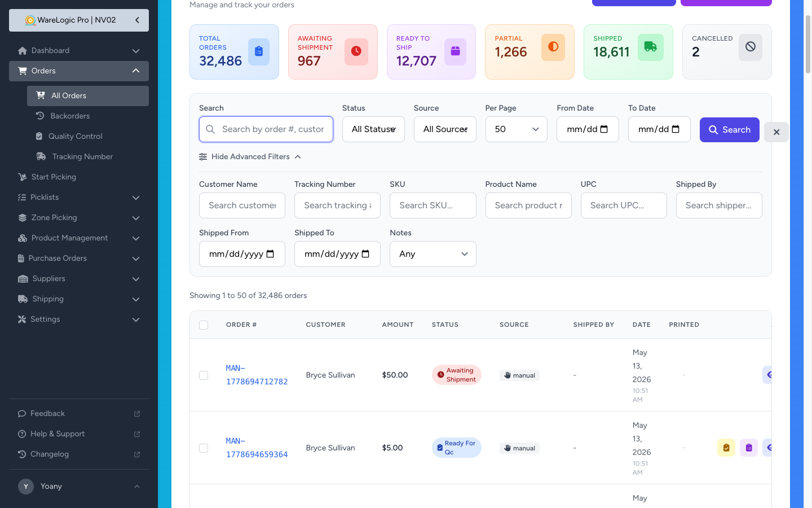Click the Ready For Qc status badge
This screenshot has width=812, height=508.
pyautogui.click(x=457, y=448)
